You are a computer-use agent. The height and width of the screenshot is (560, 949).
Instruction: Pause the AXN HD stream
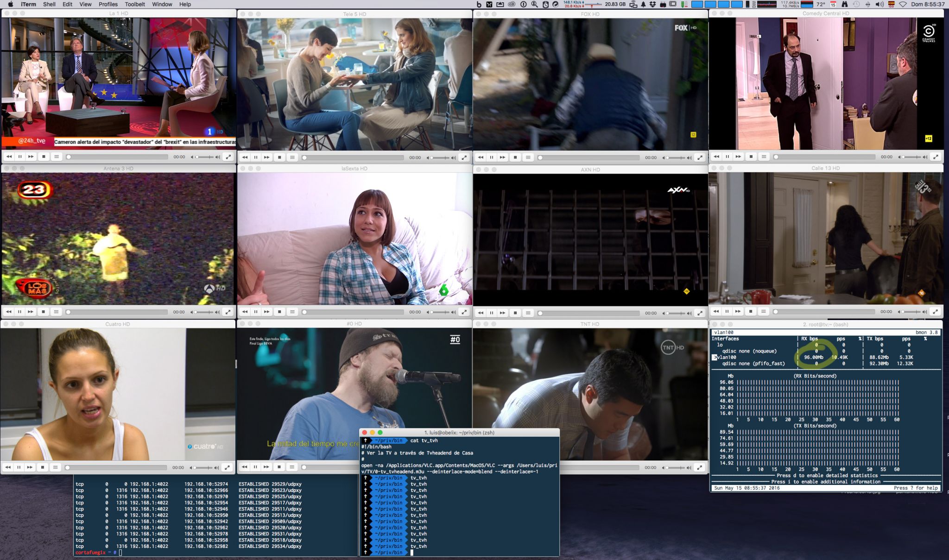tap(492, 313)
